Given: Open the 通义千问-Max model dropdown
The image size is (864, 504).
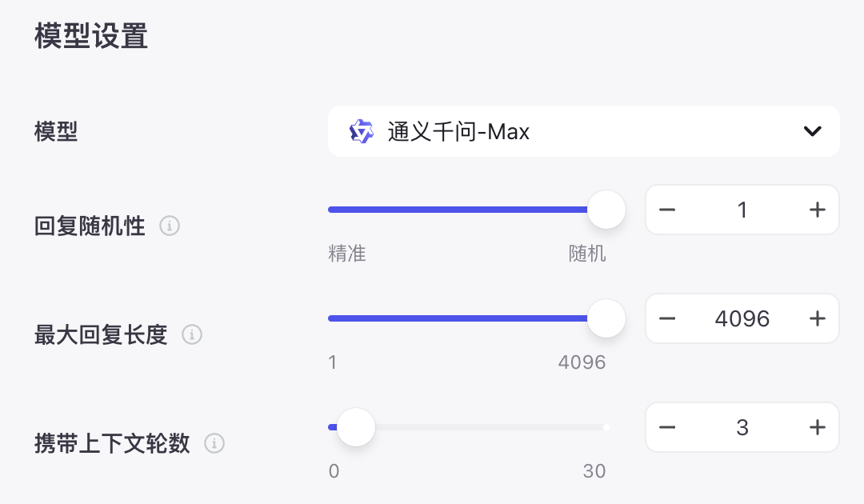Looking at the screenshot, I should point(583,131).
